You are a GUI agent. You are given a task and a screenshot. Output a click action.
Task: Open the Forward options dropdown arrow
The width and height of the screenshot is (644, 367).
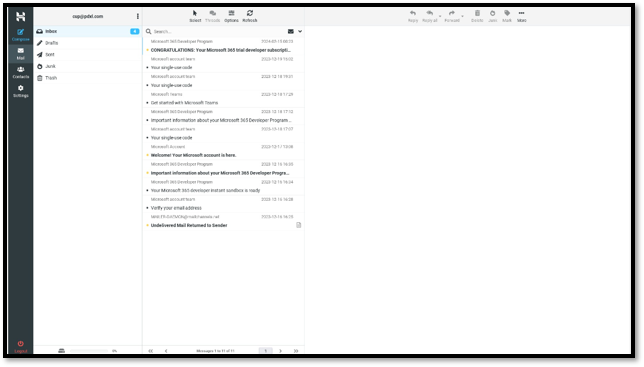(462, 16)
